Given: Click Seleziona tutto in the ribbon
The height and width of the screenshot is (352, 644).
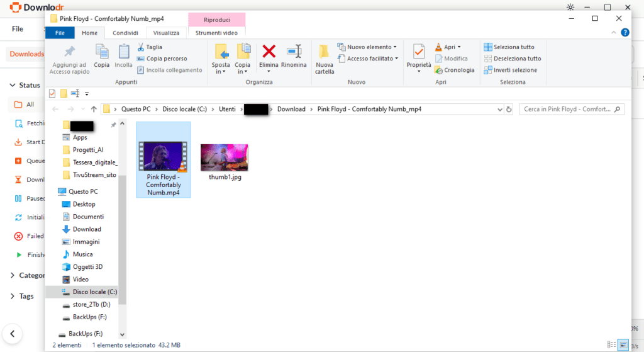Looking at the screenshot, I should pyautogui.click(x=509, y=47).
